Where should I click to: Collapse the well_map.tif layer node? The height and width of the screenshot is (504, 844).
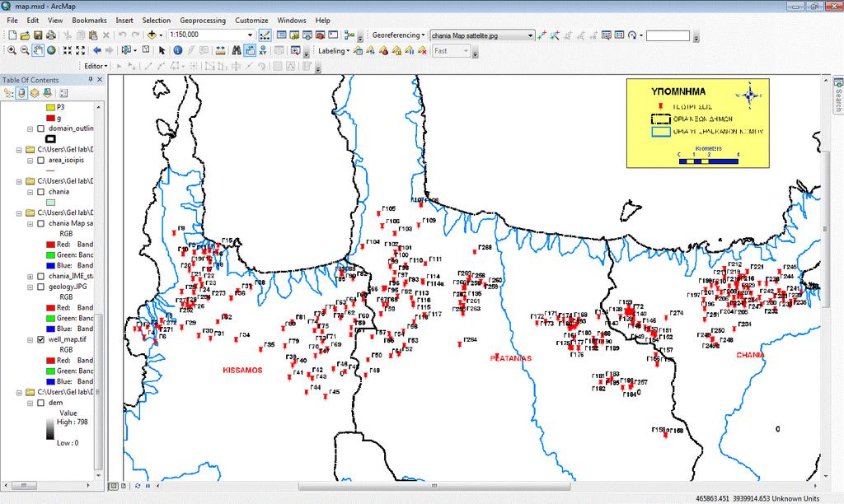click(30, 340)
